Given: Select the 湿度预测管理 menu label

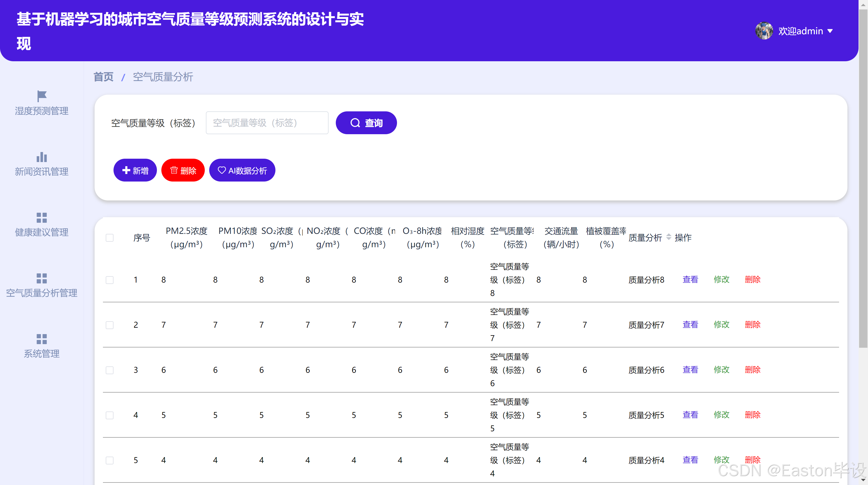Looking at the screenshot, I should coord(41,111).
